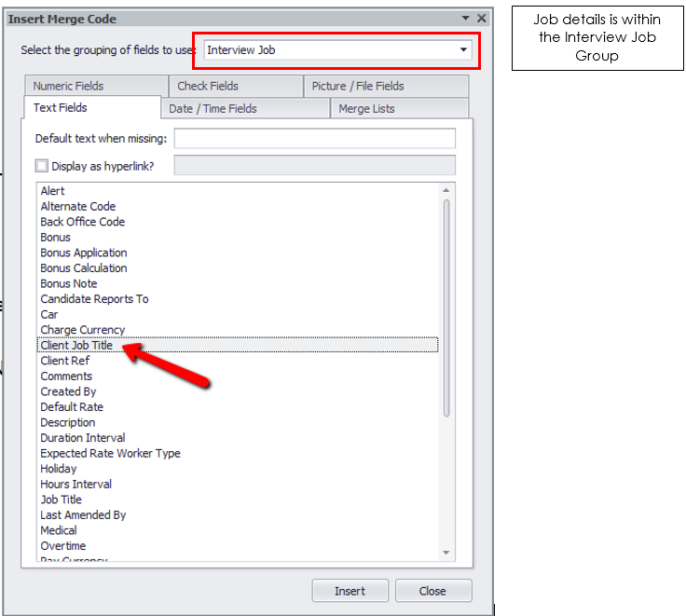
Task: Open the title bar pin dropdown arrow
Action: click(x=466, y=19)
